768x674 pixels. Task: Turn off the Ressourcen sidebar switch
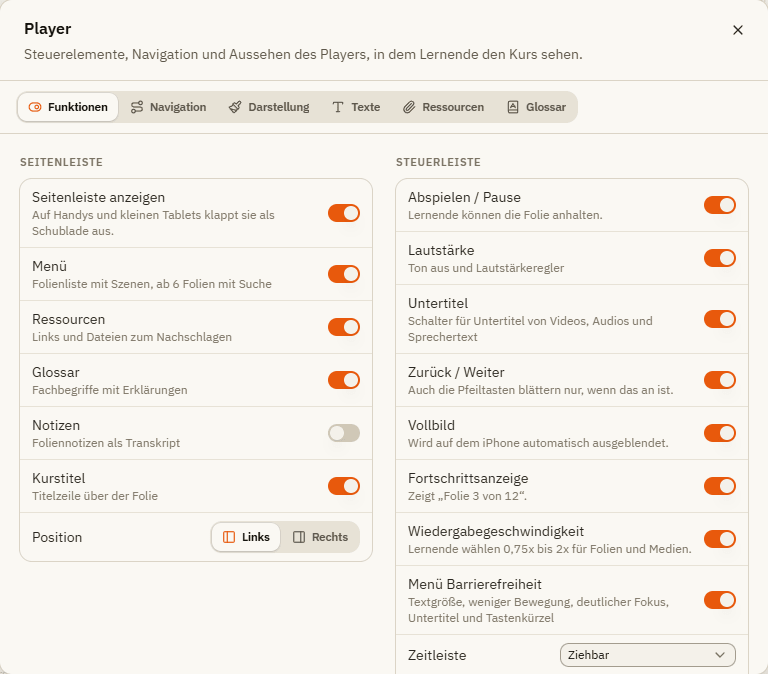(344, 327)
